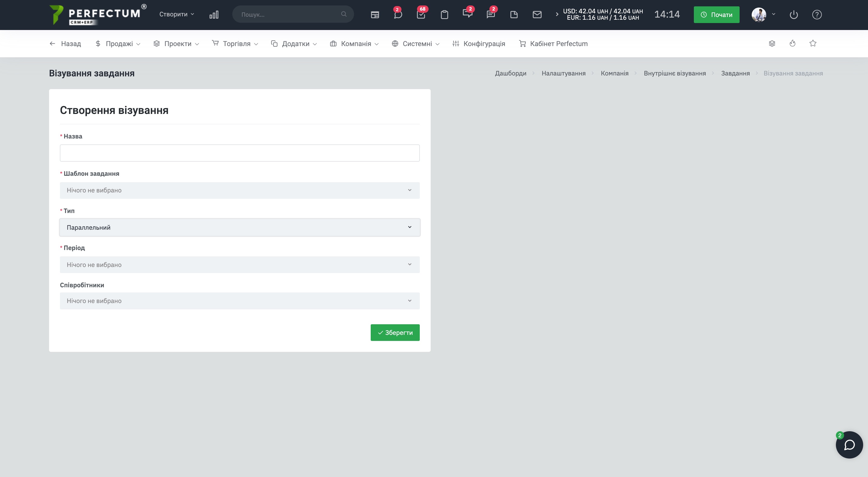
Task: Expand the Період dropdown
Action: [x=240, y=265]
